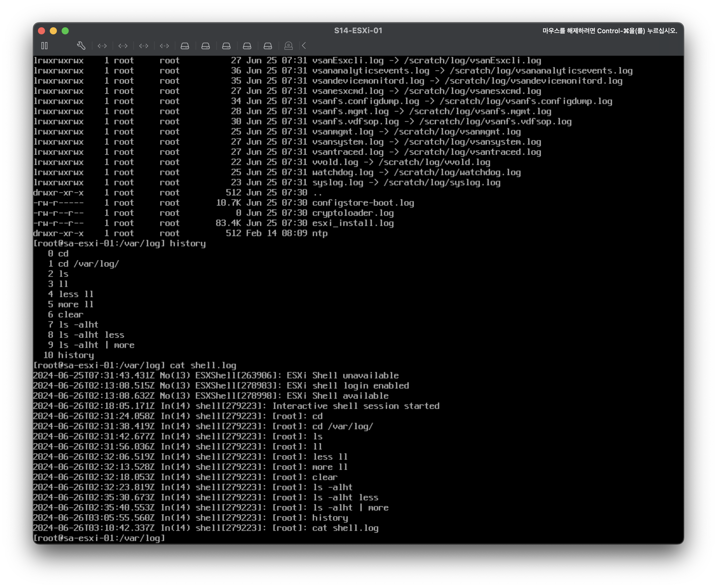
Task: Pause the S14-ESXi-01 virtual machine
Action: coord(44,46)
